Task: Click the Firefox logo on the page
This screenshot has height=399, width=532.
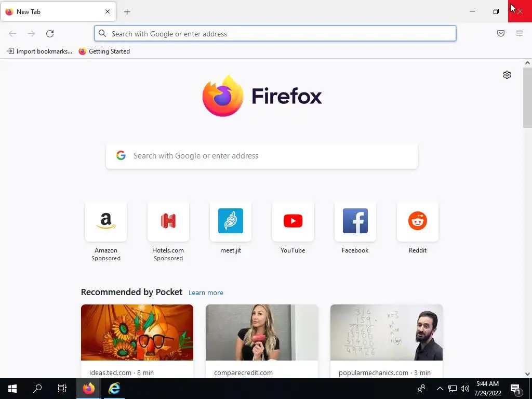Action: pos(262,96)
